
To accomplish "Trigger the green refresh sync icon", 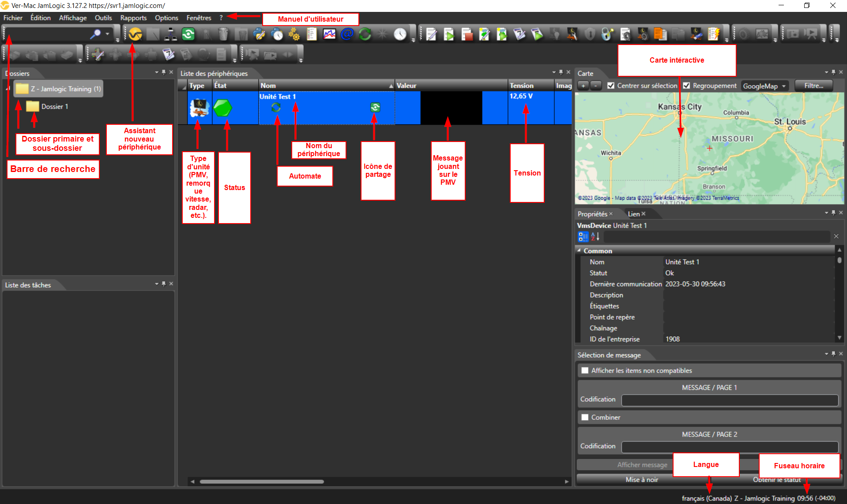I will [365, 34].
